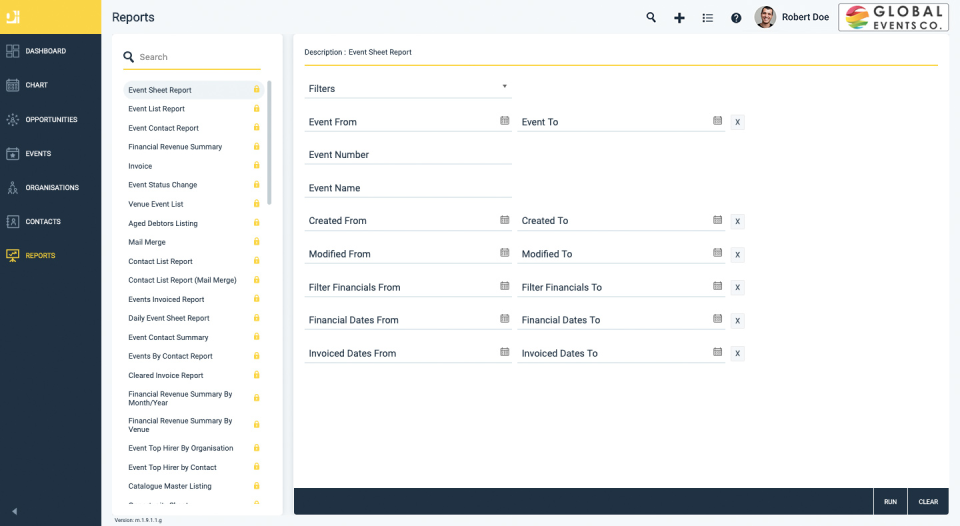Open Organisations in sidebar
960x526 pixels.
50,187
